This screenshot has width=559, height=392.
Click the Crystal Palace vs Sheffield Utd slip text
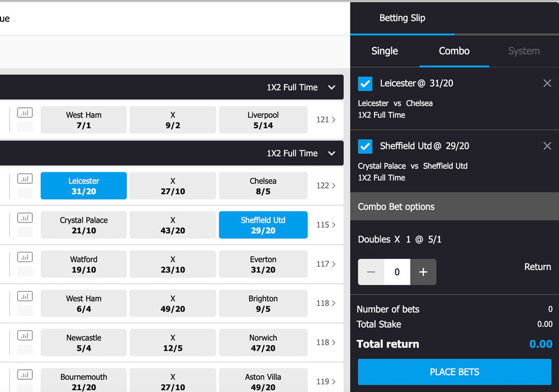click(413, 166)
